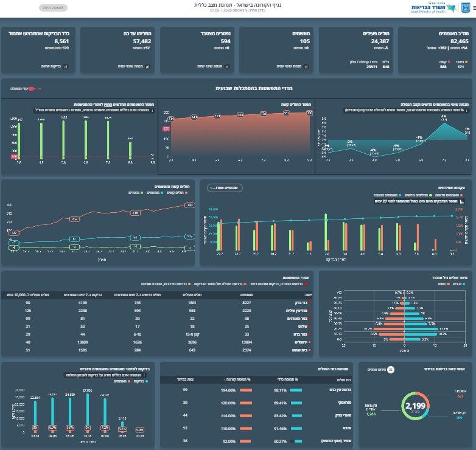
Task: Sort hospital table by corona occupancy column
Action: point(238,379)
